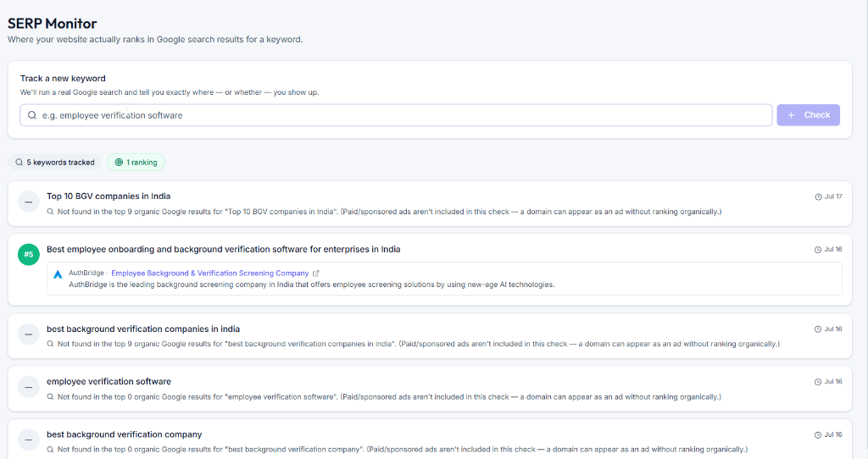Click magnifier icon in 'best background verification company' message
This screenshot has width=868, height=459.
[50, 449]
